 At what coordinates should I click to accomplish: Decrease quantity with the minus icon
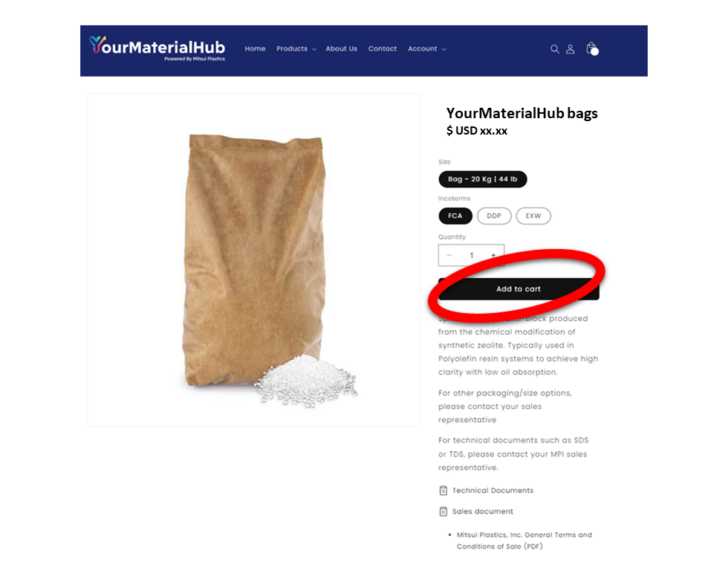coord(449,255)
